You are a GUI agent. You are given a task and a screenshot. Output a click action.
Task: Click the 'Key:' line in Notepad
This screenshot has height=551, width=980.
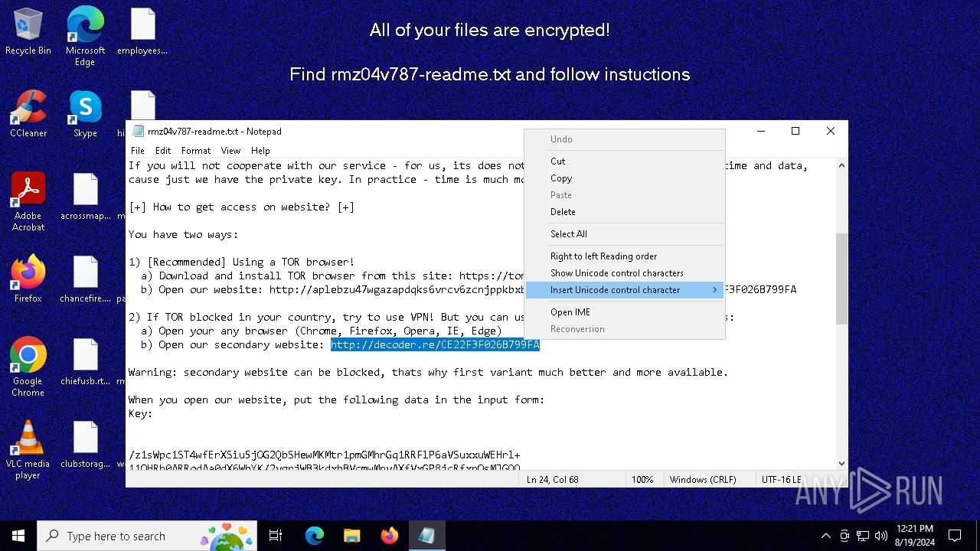click(141, 414)
